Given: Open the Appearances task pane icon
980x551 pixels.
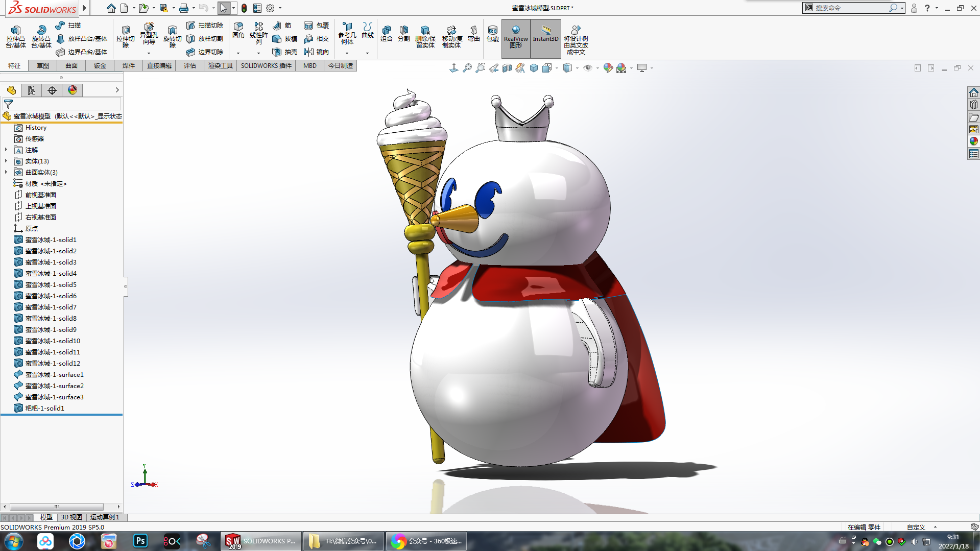Looking at the screenshot, I should pyautogui.click(x=973, y=141).
